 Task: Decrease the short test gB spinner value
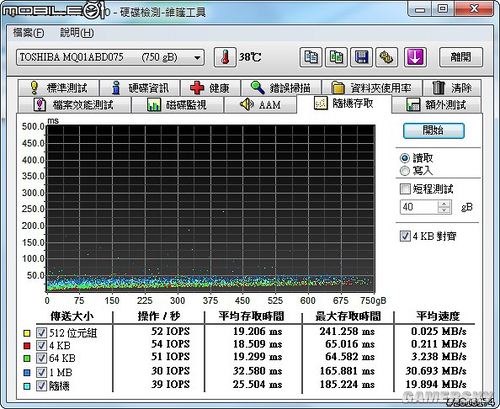click(444, 210)
